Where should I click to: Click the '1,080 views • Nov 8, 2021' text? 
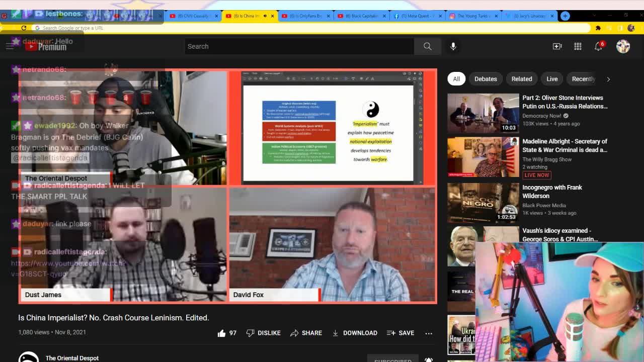click(x=52, y=332)
